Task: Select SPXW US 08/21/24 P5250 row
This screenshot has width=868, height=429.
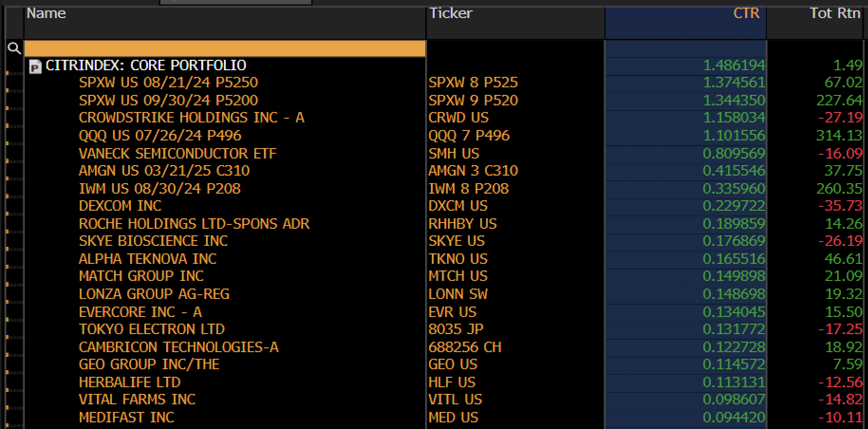Action: coord(168,83)
